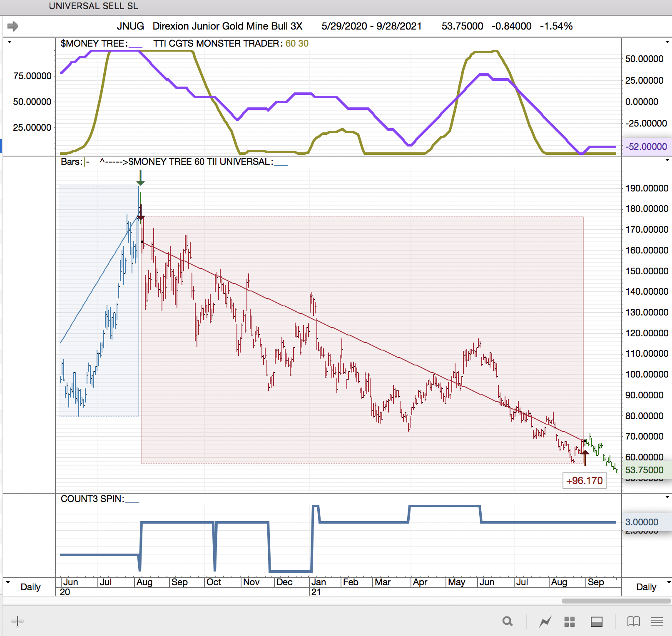The width and height of the screenshot is (672, 636).
Task: Toggle the split pane panel icon
Action: coord(597,622)
